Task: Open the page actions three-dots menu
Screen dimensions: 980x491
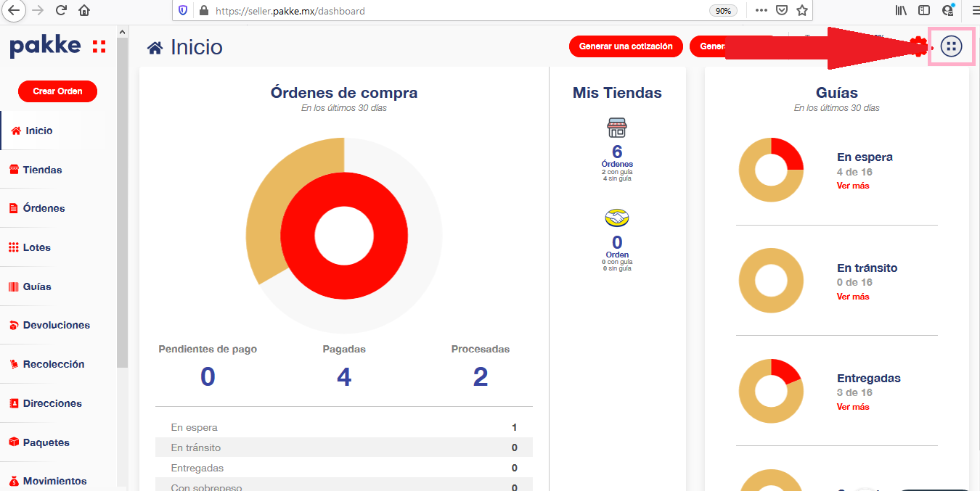Action: 761,10
